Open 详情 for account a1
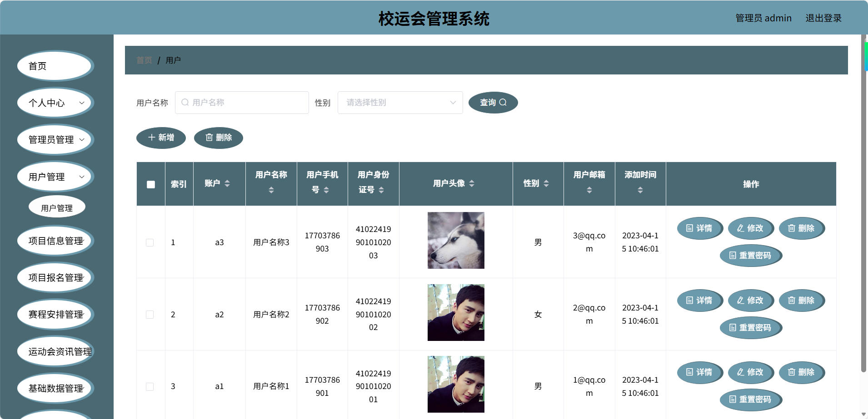Image resolution: width=868 pixels, height=419 pixels. tap(699, 372)
